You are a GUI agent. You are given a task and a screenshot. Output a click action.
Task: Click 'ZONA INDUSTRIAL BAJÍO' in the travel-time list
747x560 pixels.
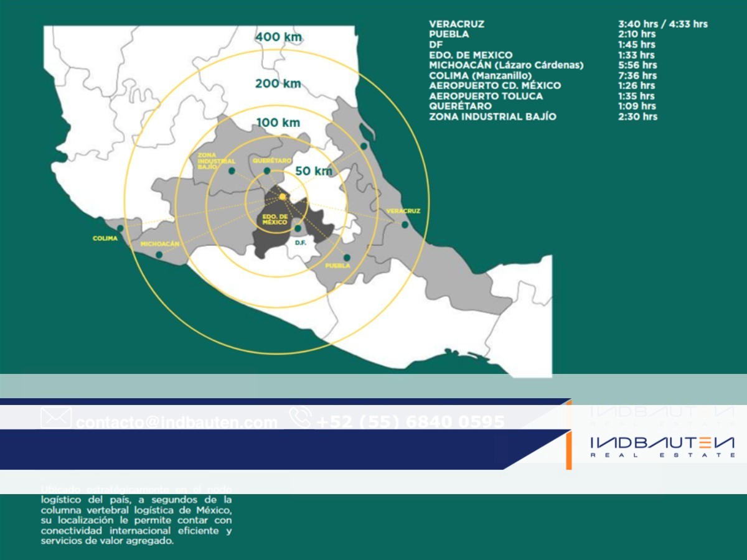492,116
